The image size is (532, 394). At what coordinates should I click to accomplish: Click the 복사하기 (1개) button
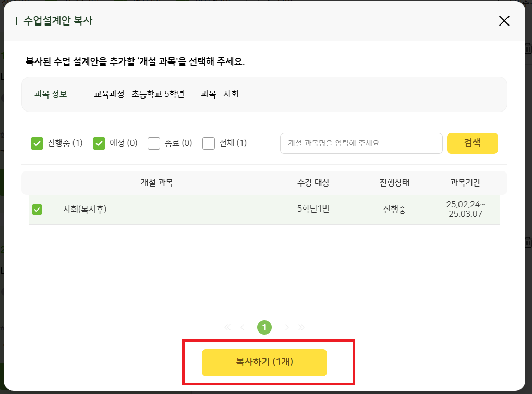[264, 362]
